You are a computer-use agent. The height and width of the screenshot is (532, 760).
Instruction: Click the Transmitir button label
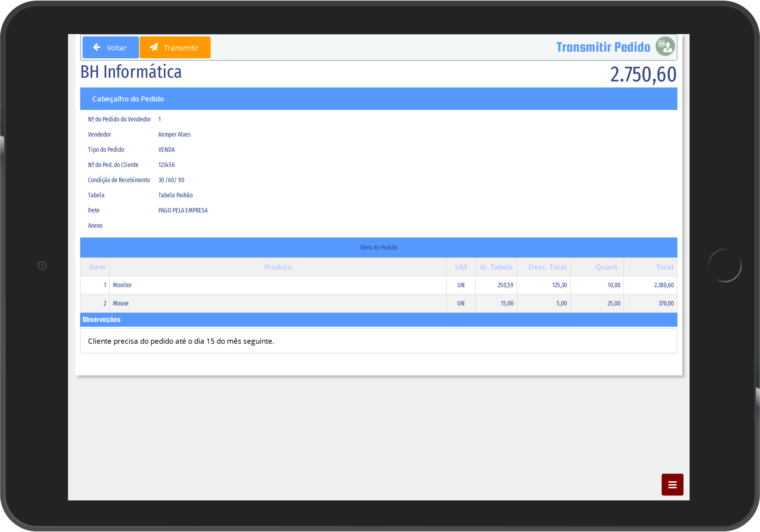(x=181, y=48)
